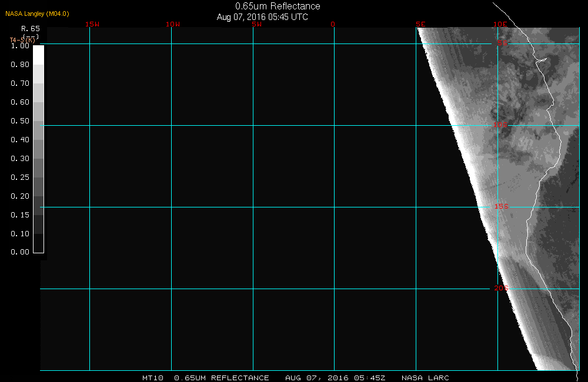
Task: Click the '1.00' colorbar value
Action: pos(20,46)
